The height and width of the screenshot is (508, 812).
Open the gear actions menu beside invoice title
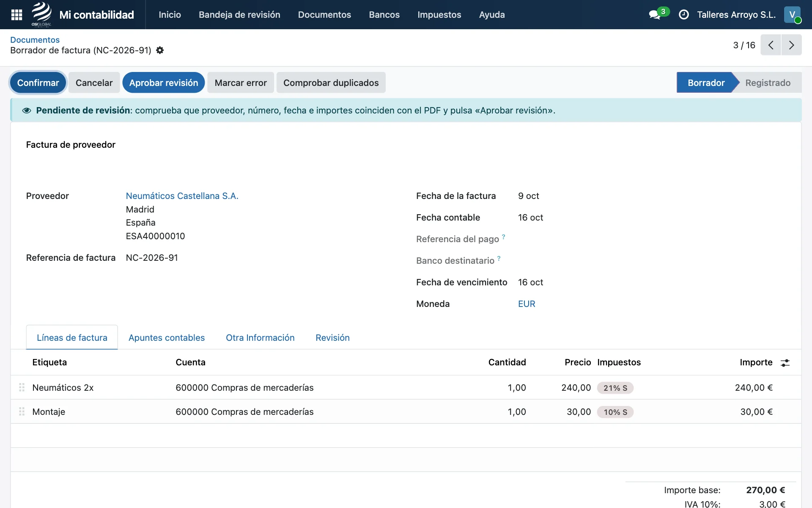point(160,50)
